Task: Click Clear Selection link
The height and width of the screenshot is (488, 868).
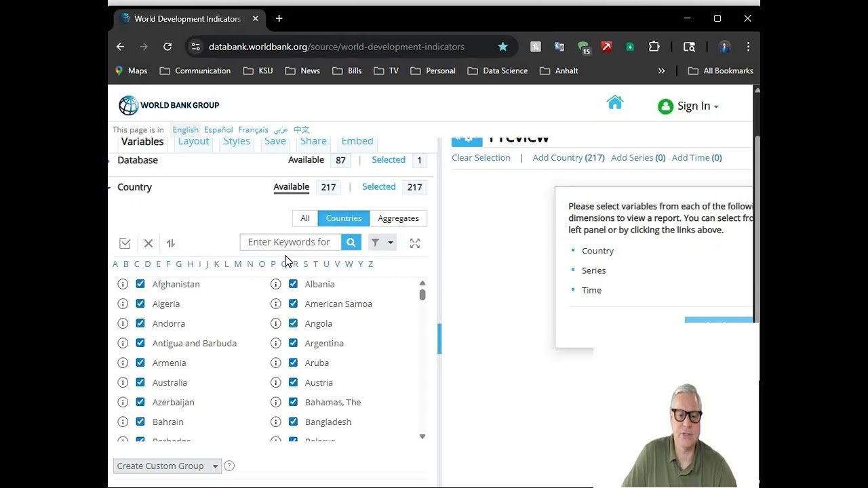Action: pyautogui.click(x=481, y=158)
